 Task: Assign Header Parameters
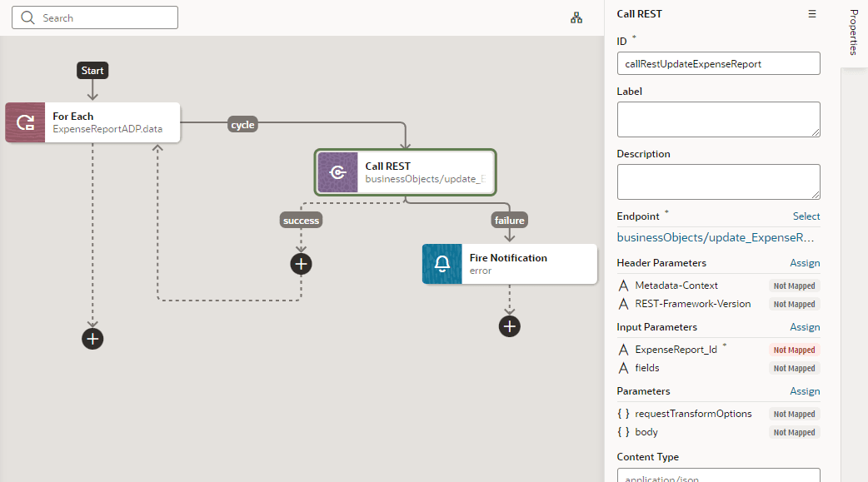click(x=805, y=263)
